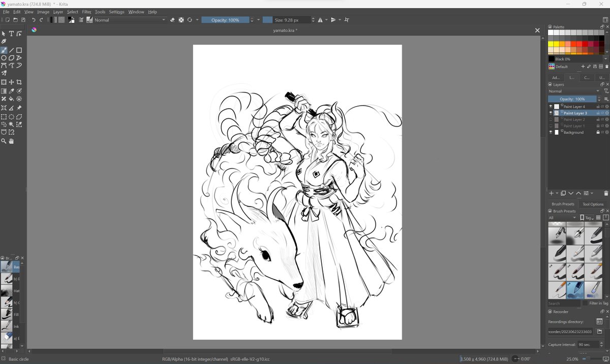Reload original brush preset icon
This screenshot has width=610, height=364.
point(190,20)
